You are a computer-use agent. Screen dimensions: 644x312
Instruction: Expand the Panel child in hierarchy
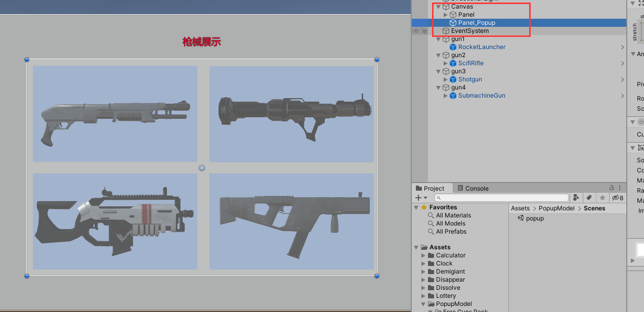pos(445,15)
